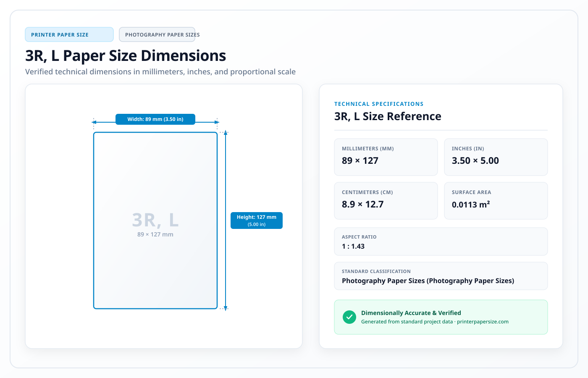This screenshot has height=378, width=588.
Task: Select the Surface Area 0.0113 m² card
Action: pyautogui.click(x=496, y=201)
